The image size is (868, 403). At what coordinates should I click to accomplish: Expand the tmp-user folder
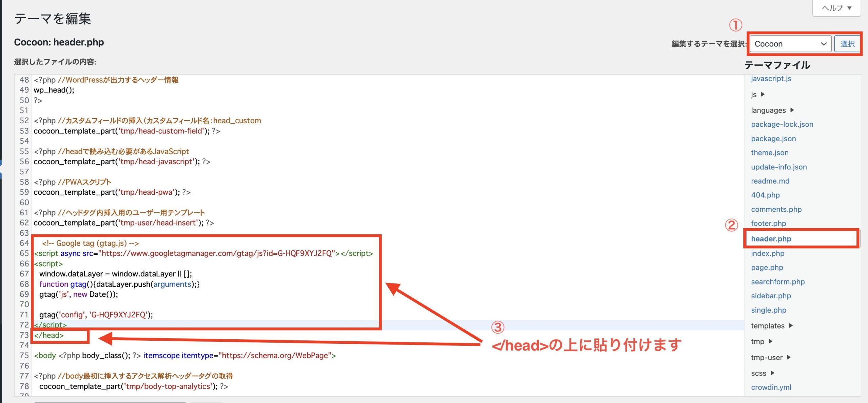(771, 357)
